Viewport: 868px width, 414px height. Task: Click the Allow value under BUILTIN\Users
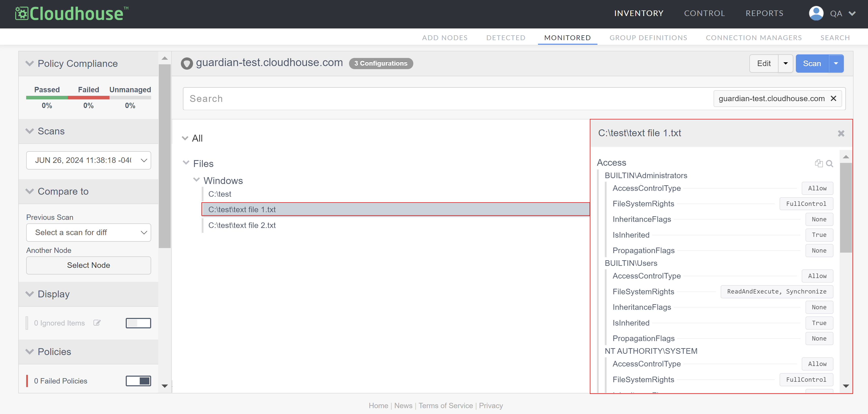coord(817,276)
